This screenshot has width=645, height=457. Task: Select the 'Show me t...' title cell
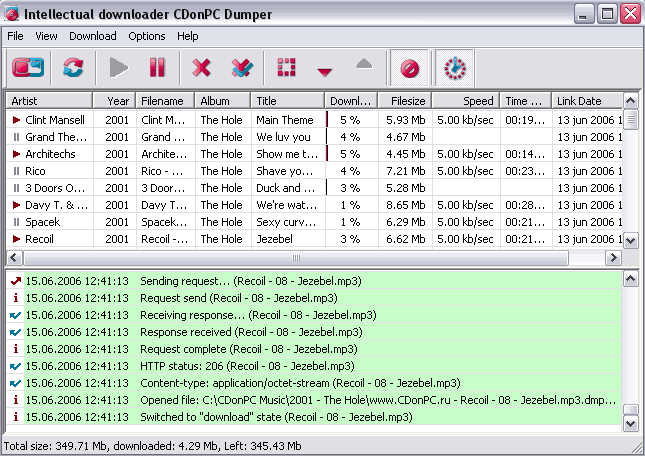287,154
